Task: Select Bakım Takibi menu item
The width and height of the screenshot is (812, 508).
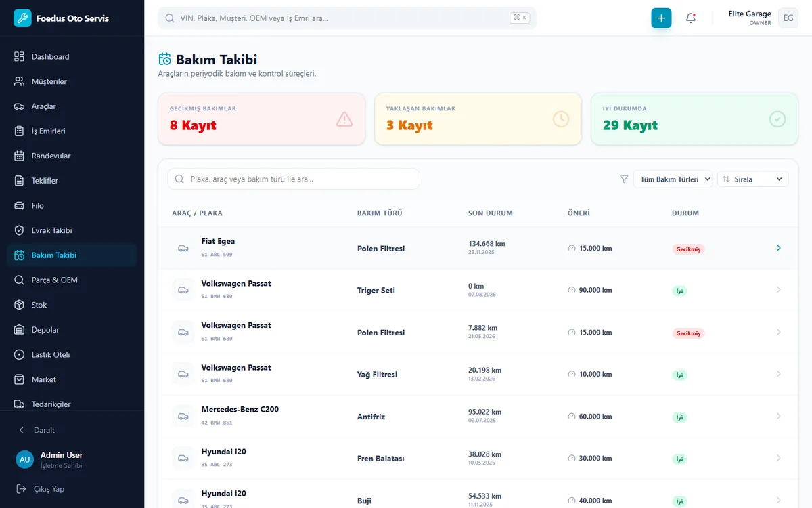Action: click(x=72, y=255)
